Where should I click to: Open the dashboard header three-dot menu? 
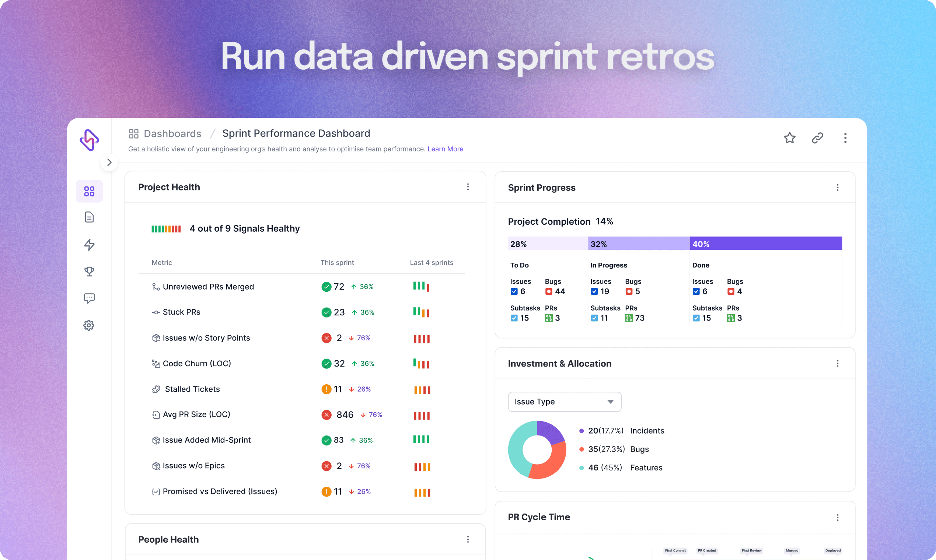pos(845,138)
